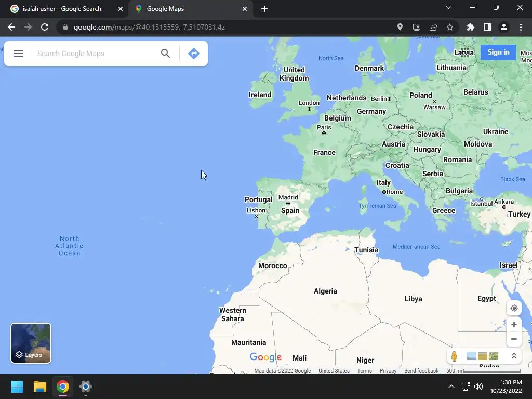Open the Chrome profile menu

[x=504, y=27]
